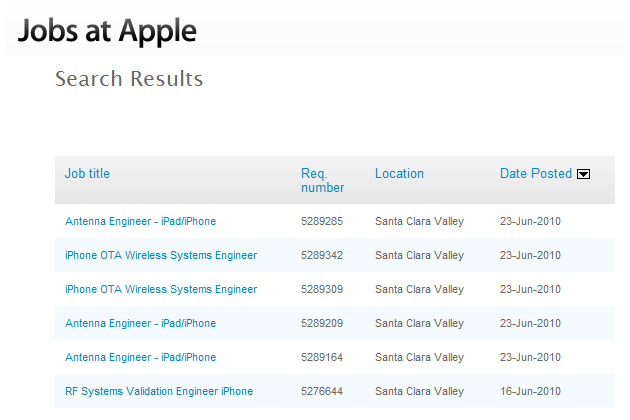
Task: Click the Search Results heading
Action: click(129, 79)
